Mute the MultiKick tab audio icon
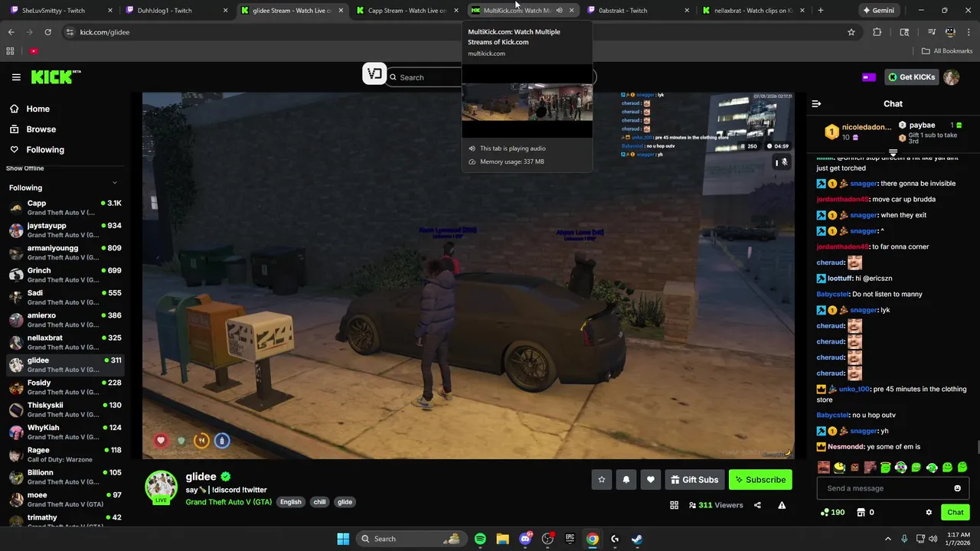The image size is (980, 551). click(559, 11)
